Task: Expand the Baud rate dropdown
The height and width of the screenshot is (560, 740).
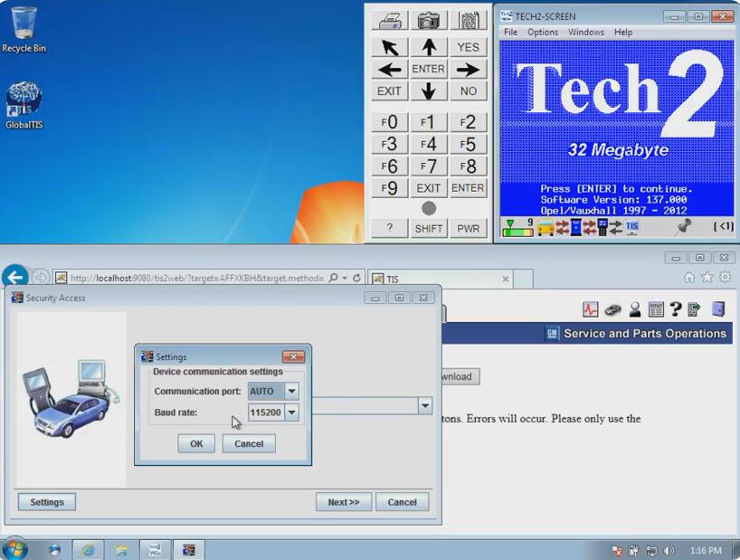Action: coord(291,413)
